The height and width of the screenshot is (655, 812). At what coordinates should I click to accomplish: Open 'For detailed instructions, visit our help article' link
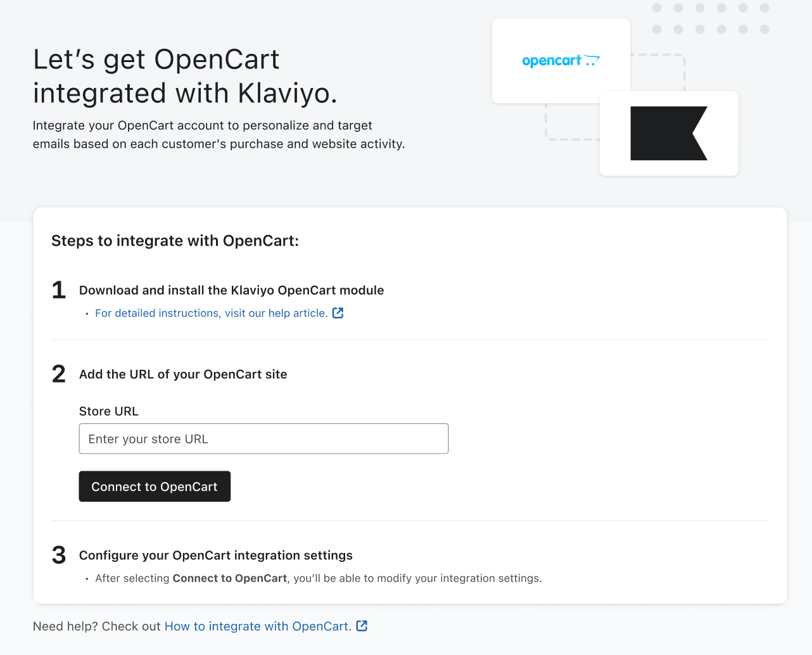click(211, 313)
